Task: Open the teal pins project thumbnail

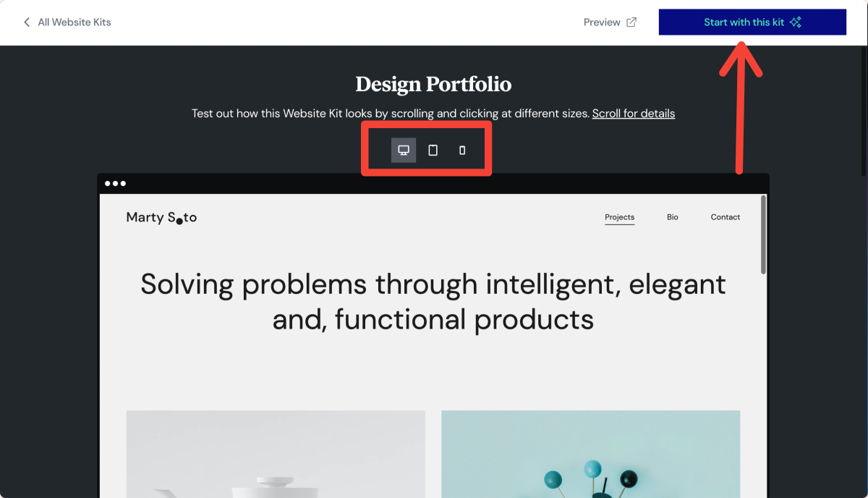Action: coord(591,454)
